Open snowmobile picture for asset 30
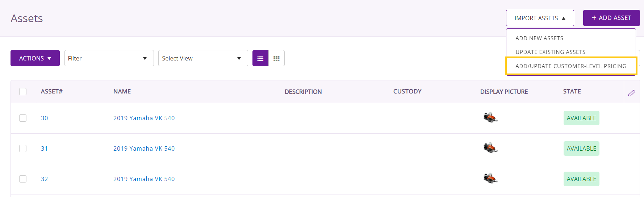 coord(490,117)
